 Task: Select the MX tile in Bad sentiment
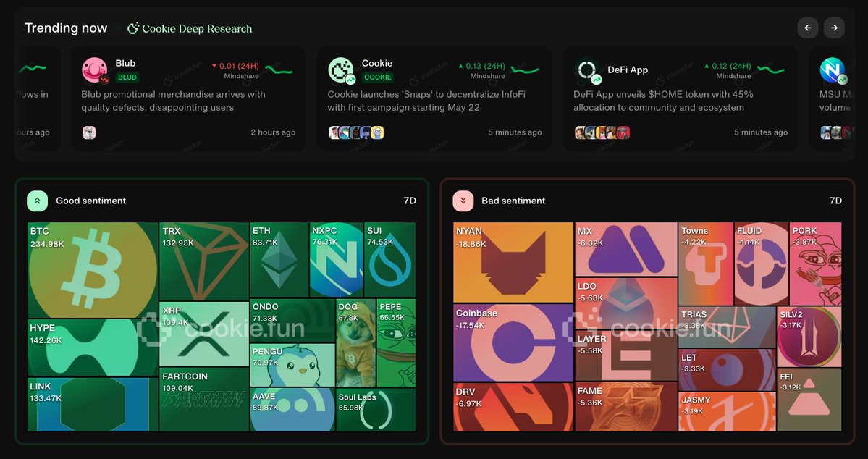626,249
